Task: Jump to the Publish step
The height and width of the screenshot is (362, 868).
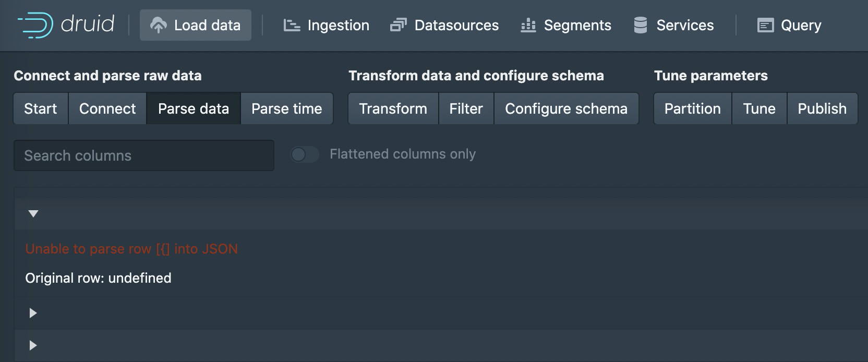Action: click(822, 108)
